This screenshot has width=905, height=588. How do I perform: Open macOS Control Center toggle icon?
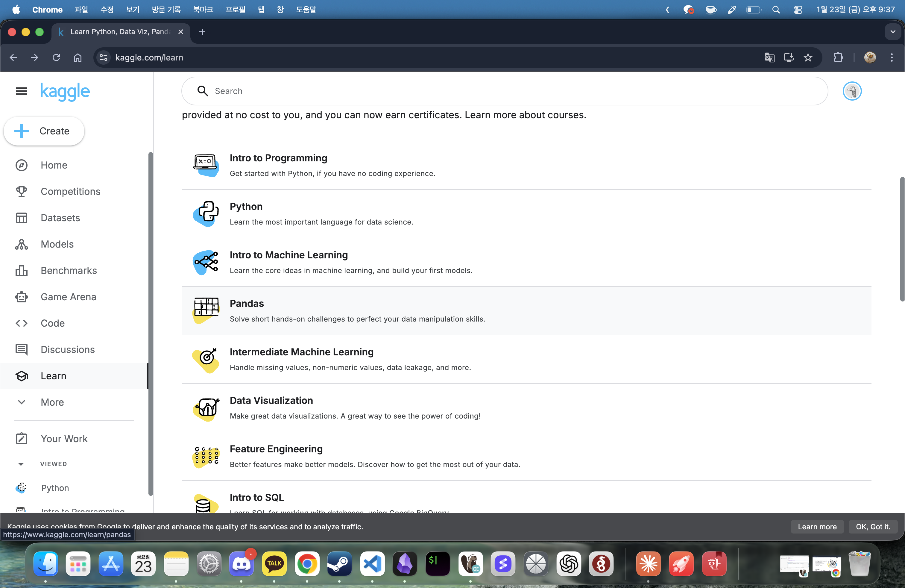798,10
